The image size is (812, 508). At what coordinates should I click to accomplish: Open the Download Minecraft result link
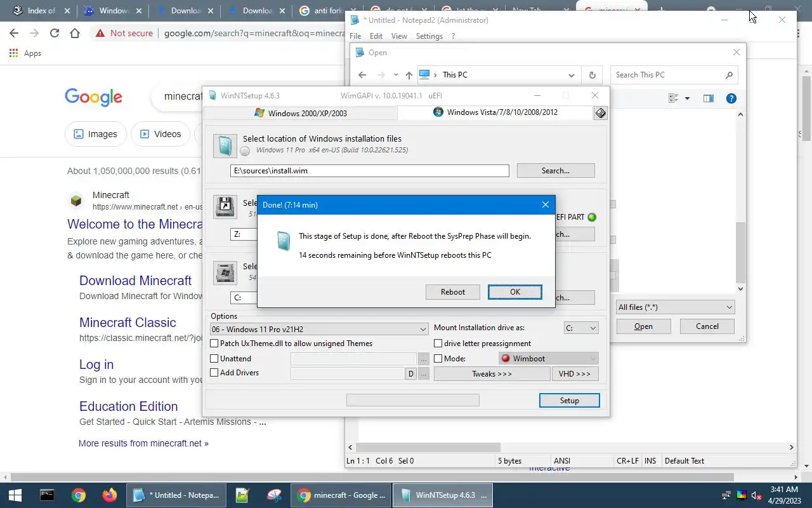(135, 281)
